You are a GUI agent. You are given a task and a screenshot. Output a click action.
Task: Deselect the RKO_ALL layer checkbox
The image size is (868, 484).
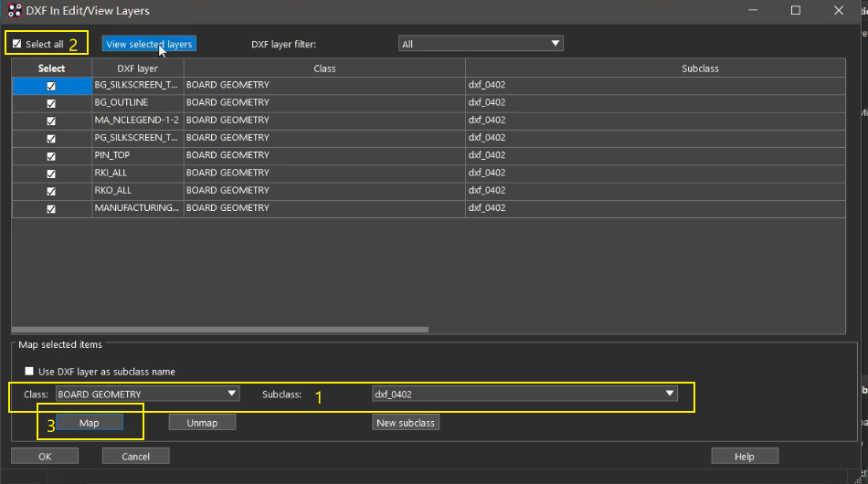[51, 191]
